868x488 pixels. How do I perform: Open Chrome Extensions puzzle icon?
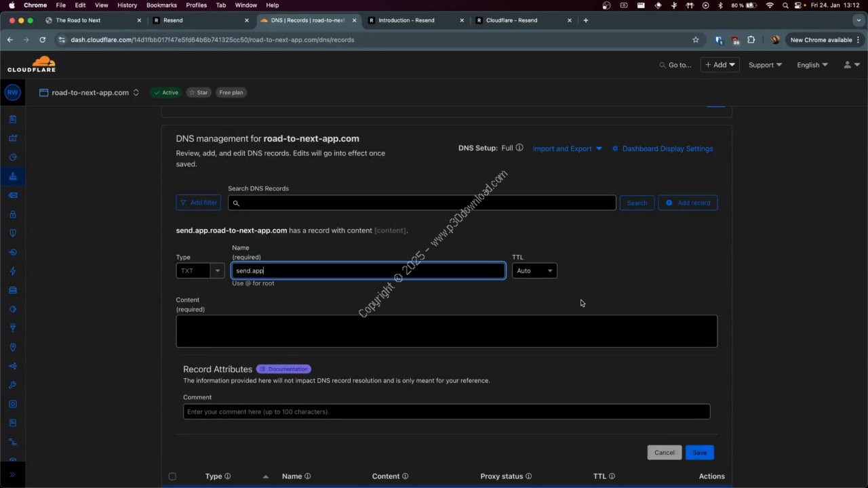click(751, 40)
